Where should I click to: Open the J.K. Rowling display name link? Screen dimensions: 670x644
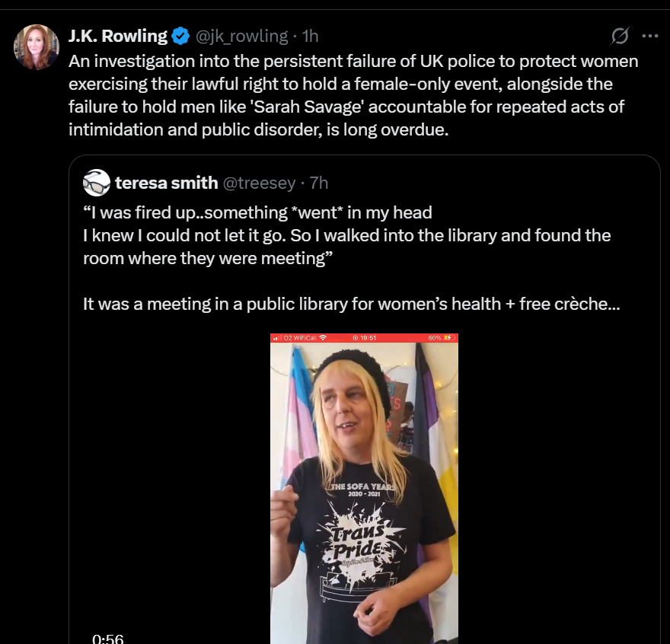click(x=118, y=36)
